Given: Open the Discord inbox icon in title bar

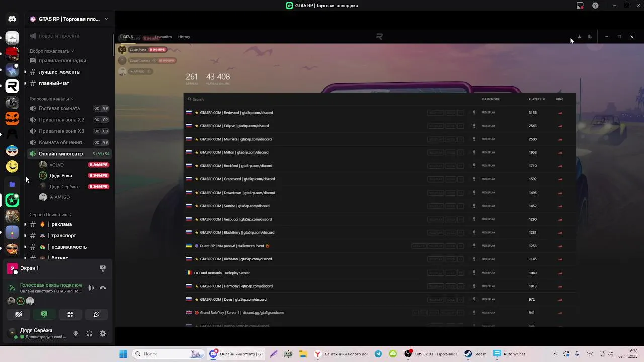Looking at the screenshot, I should (580, 6).
